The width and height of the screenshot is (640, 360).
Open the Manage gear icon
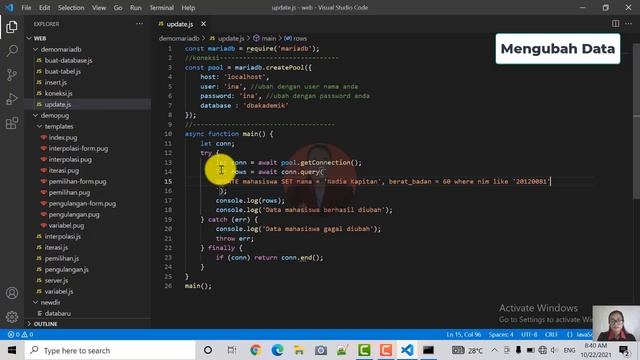(12, 317)
